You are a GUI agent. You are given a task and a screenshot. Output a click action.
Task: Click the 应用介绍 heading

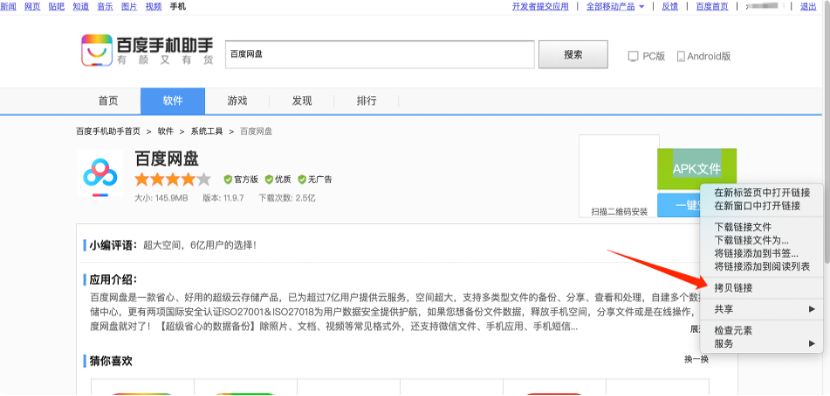113,280
